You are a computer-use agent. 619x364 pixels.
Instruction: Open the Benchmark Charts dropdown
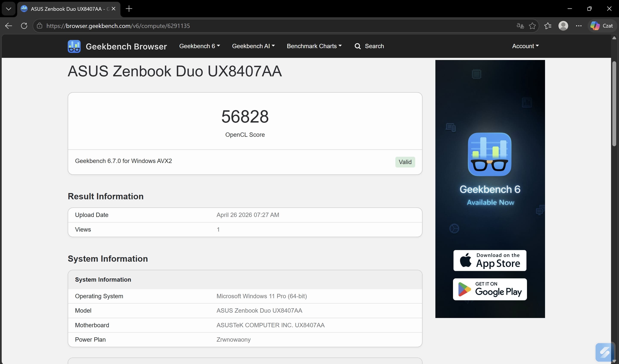(314, 46)
